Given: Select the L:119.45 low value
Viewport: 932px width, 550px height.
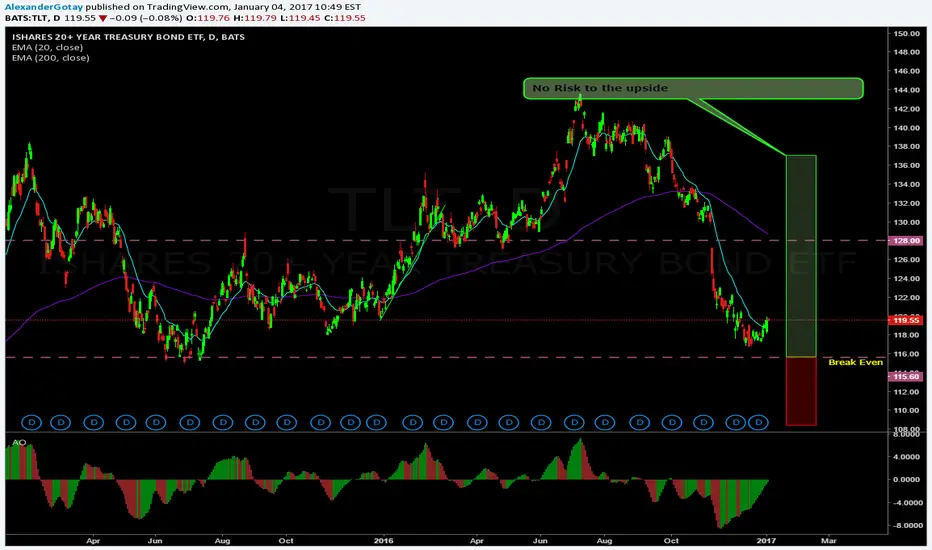Looking at the screenshot, I should [x=299, y=18].
